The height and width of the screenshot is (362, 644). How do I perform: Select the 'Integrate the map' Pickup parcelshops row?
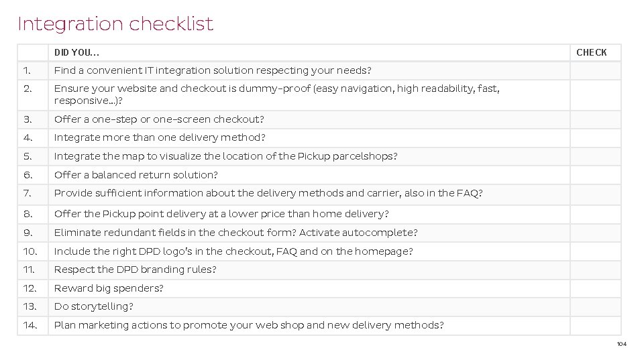[225, 156]
